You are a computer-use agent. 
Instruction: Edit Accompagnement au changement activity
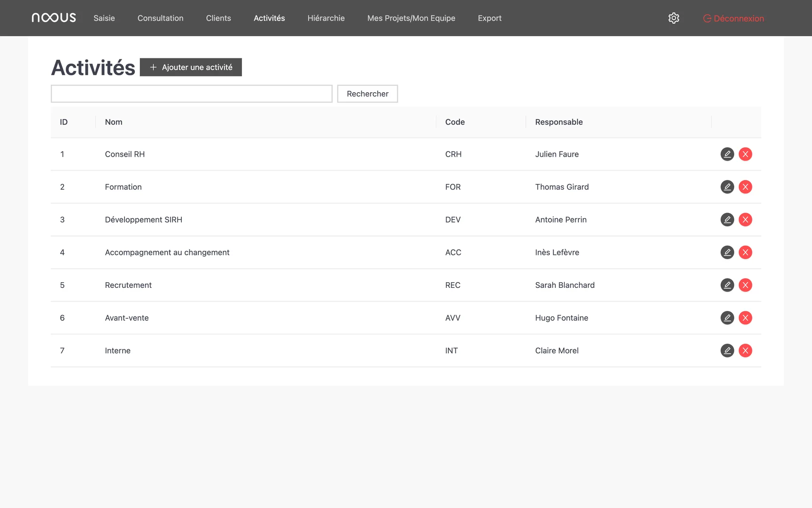[x=727, y=252]
